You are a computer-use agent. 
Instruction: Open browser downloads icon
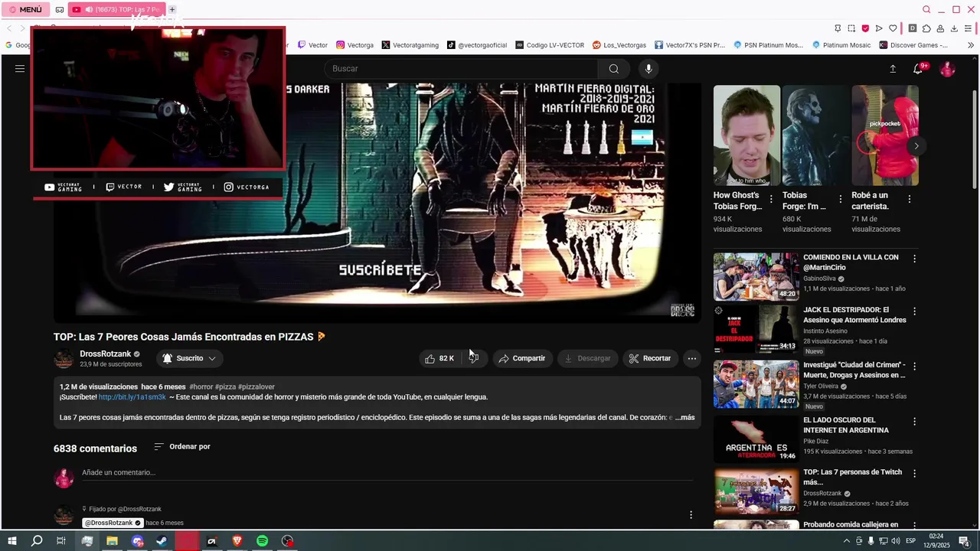954,28
